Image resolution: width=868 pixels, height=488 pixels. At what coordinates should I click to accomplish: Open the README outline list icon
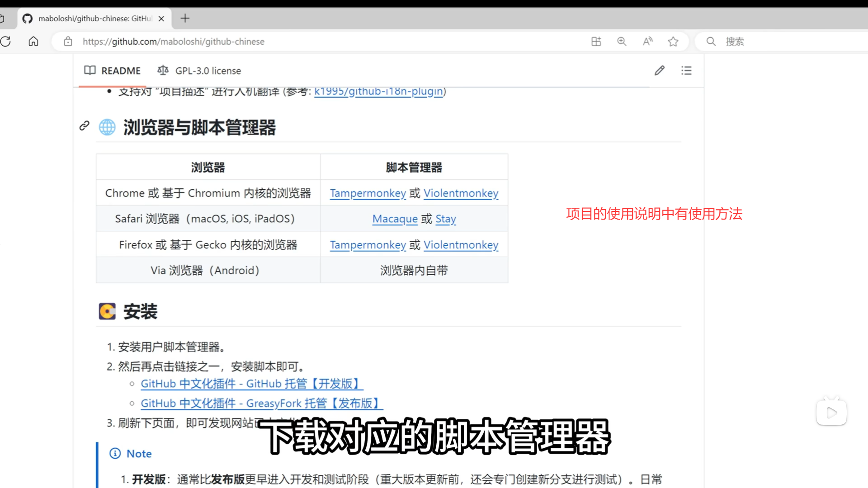pos(686,70)
